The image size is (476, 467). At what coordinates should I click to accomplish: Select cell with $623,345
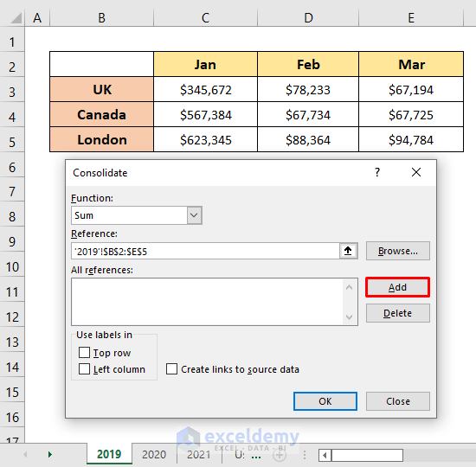pyautogui.click(x=205, y=140)
